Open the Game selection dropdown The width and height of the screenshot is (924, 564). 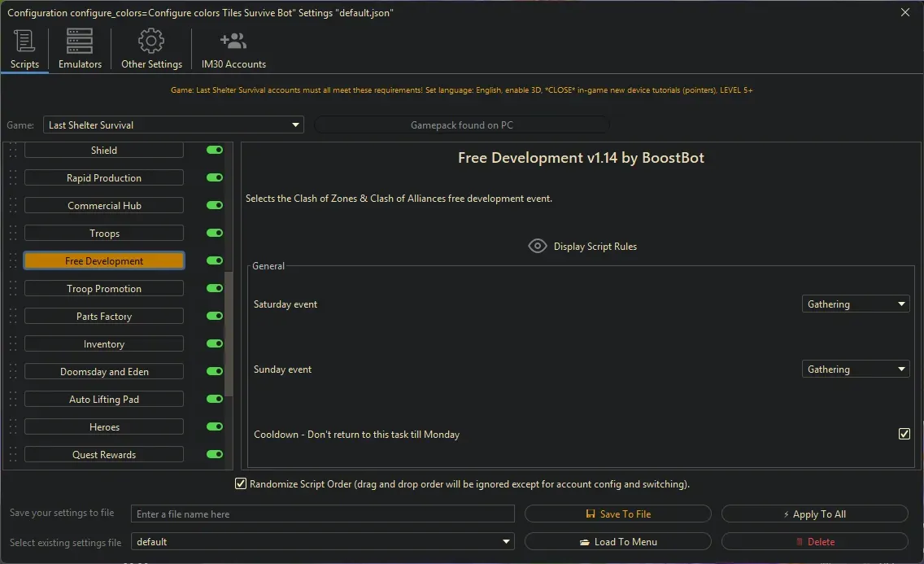pos(173,125)
